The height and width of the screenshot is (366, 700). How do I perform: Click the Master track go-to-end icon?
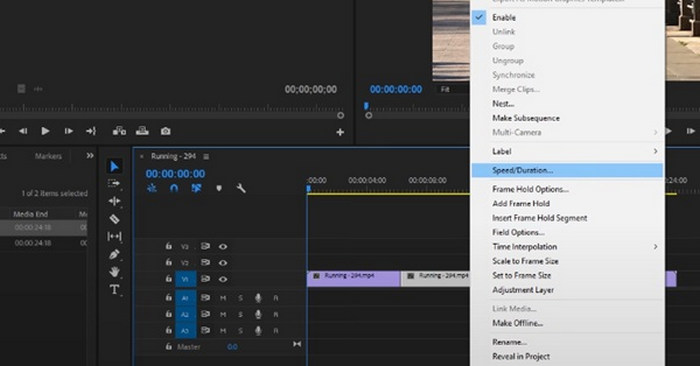(297, 344)
